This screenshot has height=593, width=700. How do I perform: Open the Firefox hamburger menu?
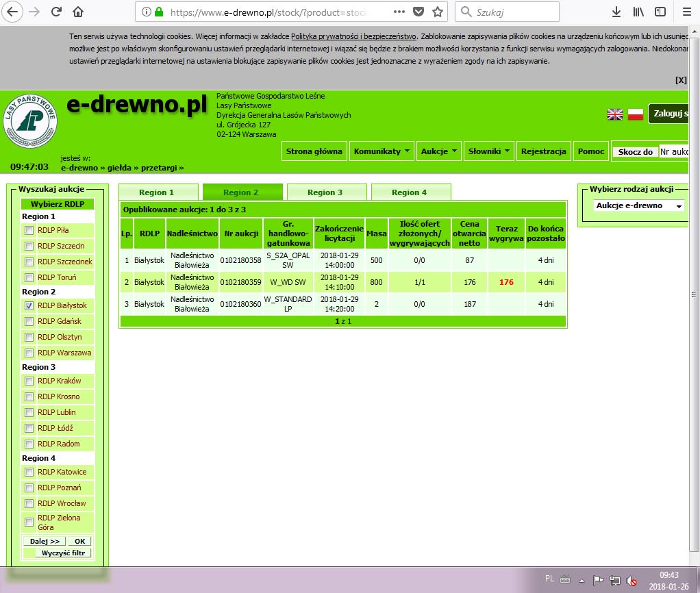click(687, 12)
